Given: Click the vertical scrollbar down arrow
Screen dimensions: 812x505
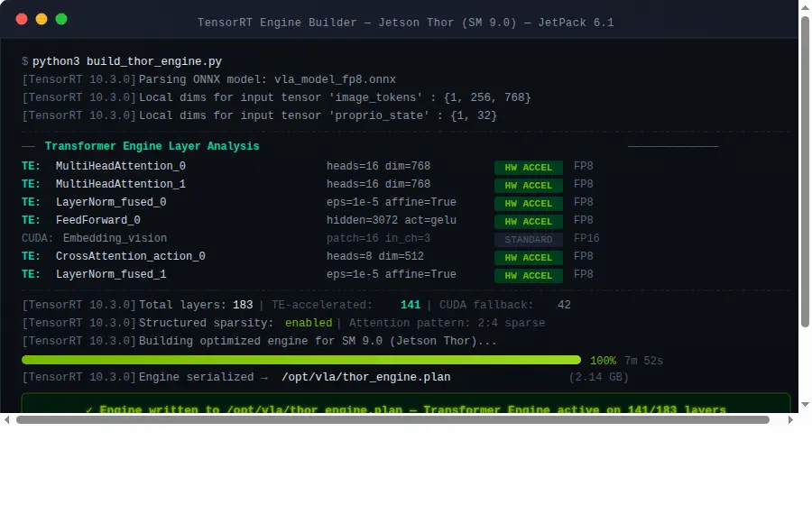Looking at the screenshot, I should 806,405.
